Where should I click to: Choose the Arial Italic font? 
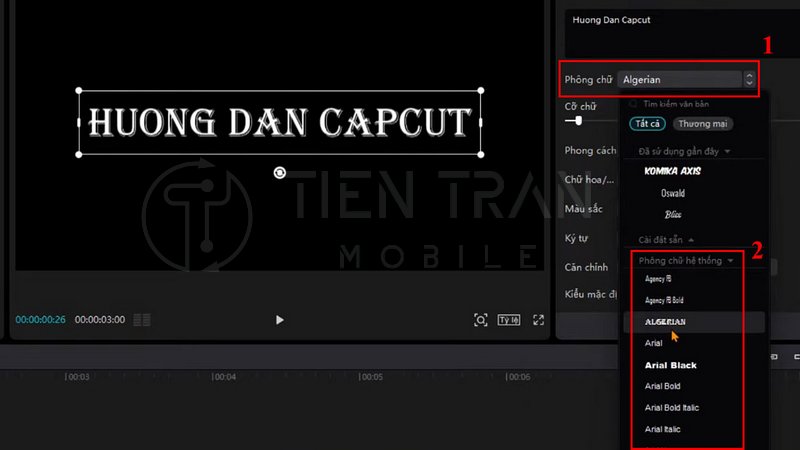click(x=662, y=429)
